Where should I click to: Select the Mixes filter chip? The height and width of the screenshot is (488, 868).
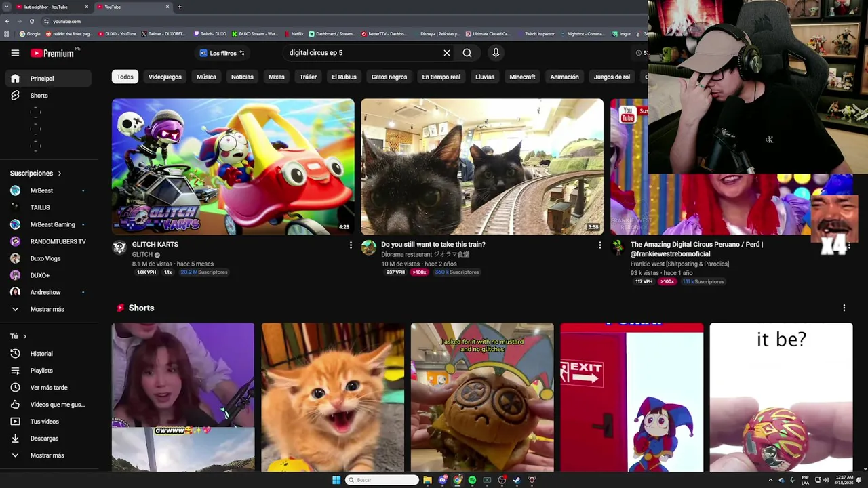(276, 77)
